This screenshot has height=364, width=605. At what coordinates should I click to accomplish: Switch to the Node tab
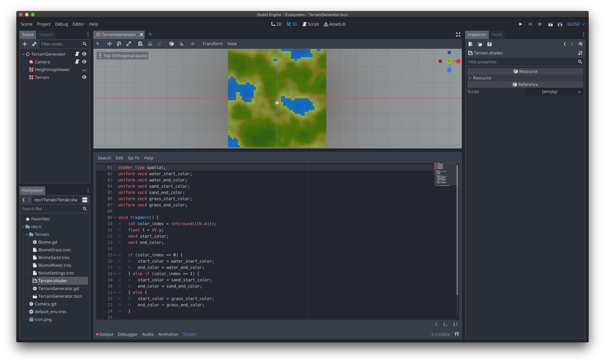click(497, 34)
